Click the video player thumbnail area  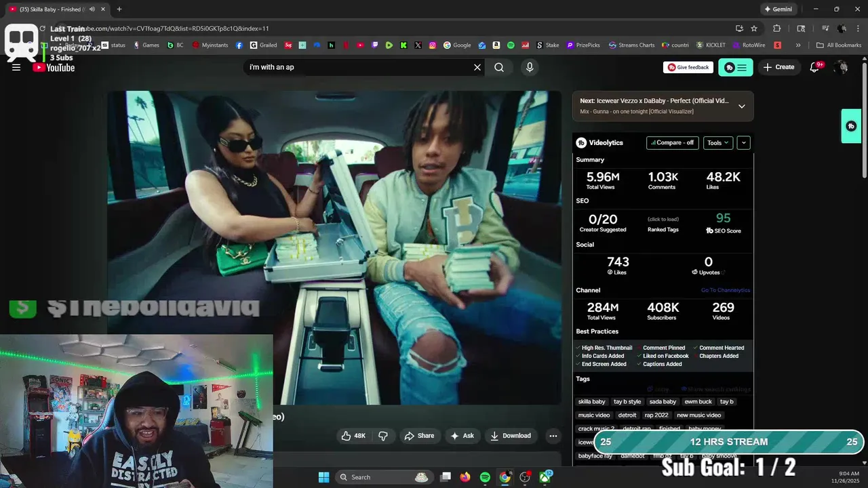(x=334, y=247)
